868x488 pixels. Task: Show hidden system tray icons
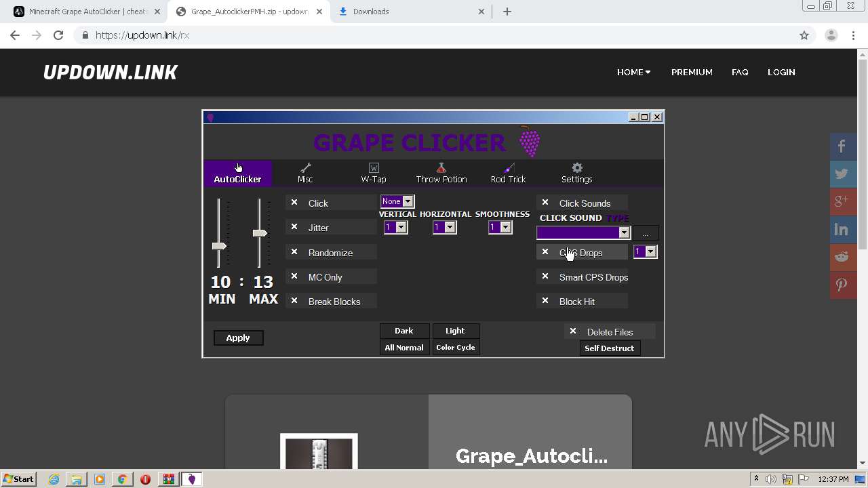(x=756, y=479)
